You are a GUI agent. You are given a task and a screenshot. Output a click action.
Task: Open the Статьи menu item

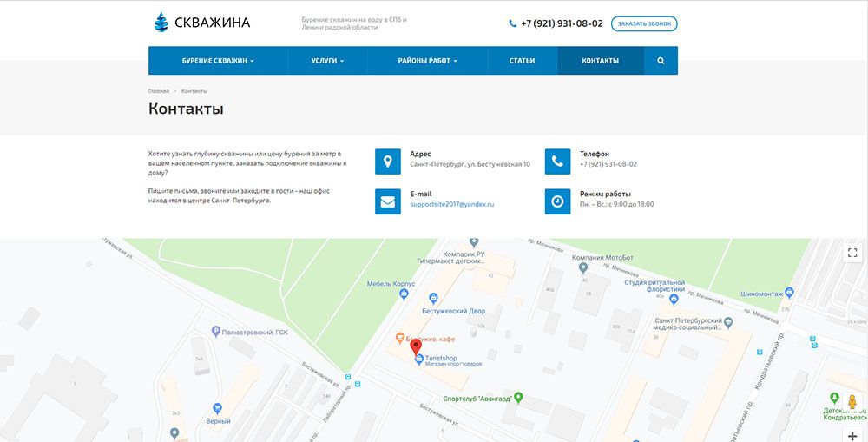522,61
